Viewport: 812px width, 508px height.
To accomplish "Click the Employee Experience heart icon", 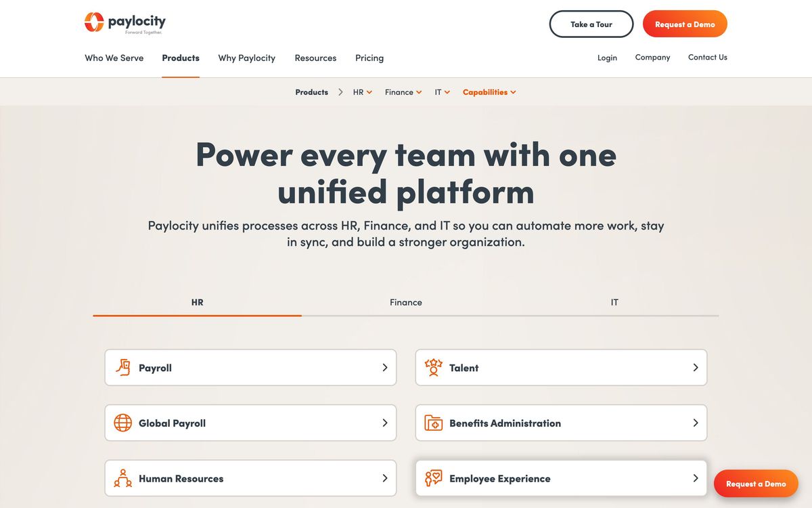I will pos(433,478).
